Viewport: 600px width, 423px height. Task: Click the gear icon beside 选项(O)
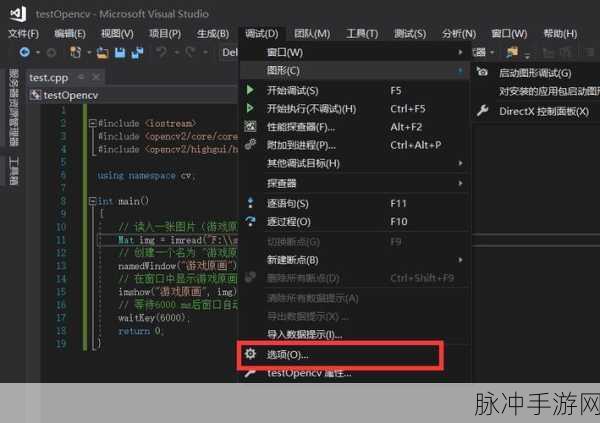[250, 354]
